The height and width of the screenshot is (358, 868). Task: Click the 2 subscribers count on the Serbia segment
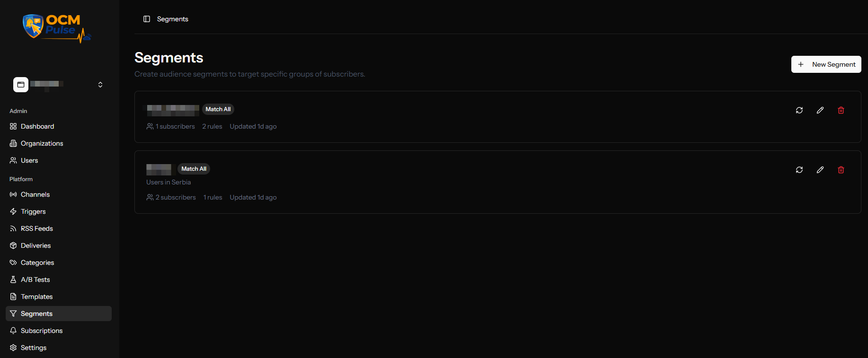(x=175, y=197)
